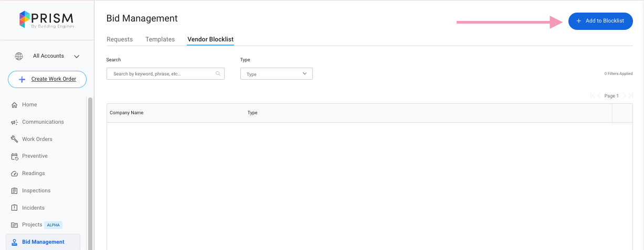This screenshot has width=644, height=250.
Task: Switch to the Requests tab
Action: (x=120, y=39)
